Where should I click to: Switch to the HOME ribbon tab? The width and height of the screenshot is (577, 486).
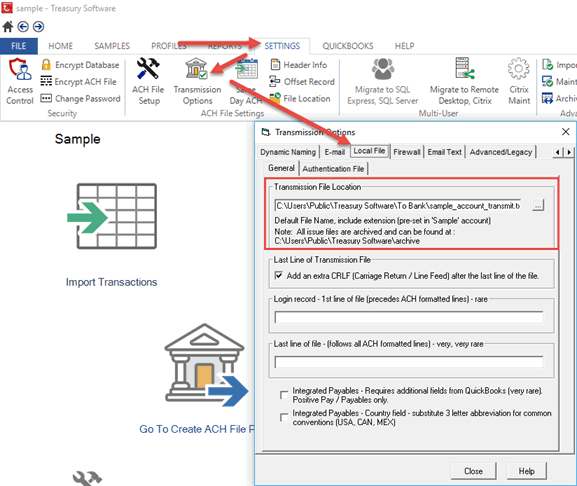click(x=61, y=46)
